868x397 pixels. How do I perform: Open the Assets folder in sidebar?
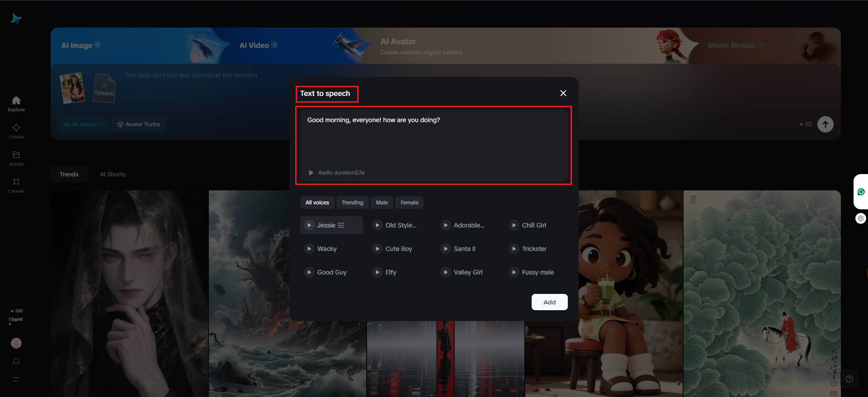[x=16, y=158]
